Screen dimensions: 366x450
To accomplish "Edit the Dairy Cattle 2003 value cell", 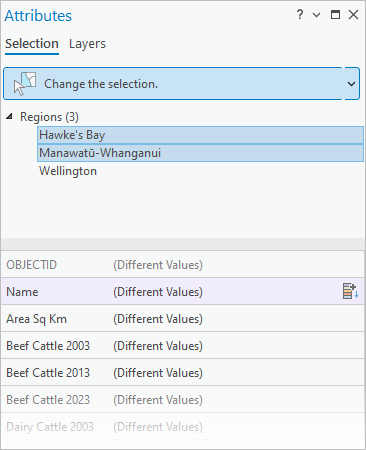I will point(158,427).
